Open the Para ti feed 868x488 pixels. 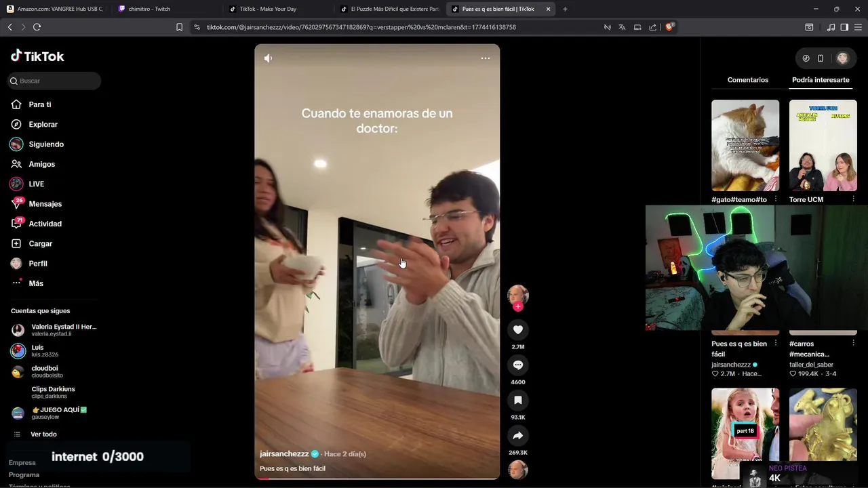[31, 104]
